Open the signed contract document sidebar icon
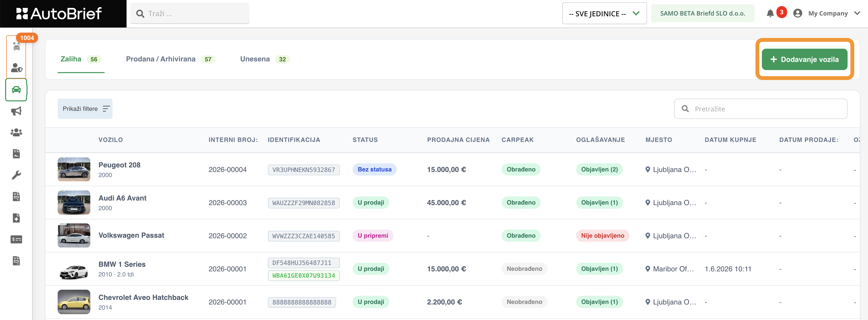The image size is (868, 320). point(16,154)
